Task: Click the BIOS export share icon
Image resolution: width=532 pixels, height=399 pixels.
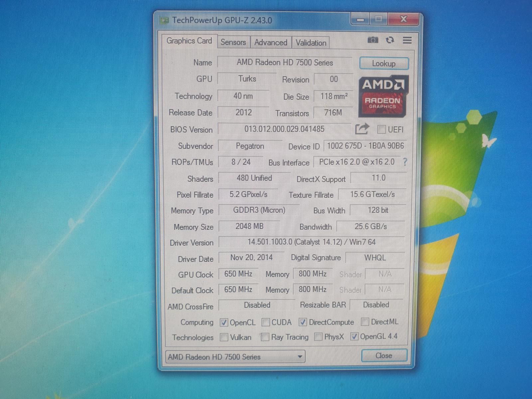Action: pyautogui.click(x=362, y=129)
